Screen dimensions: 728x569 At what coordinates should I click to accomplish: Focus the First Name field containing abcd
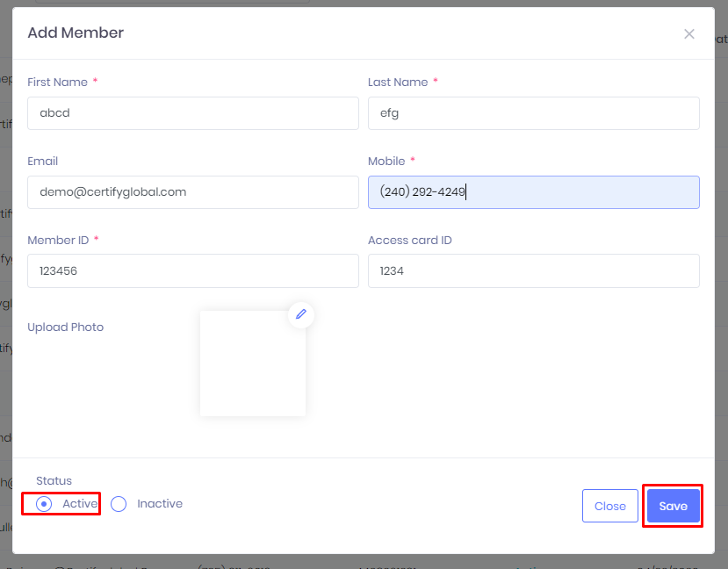[x=193, y=113]
